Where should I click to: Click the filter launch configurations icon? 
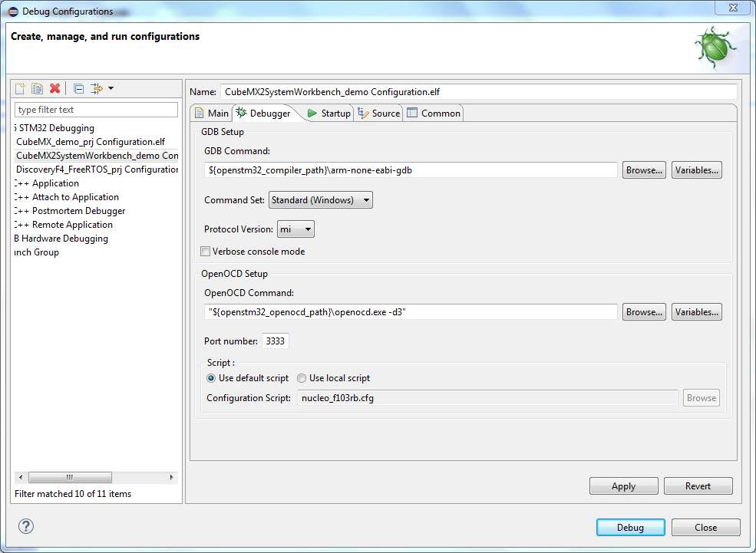pos(96,88)
